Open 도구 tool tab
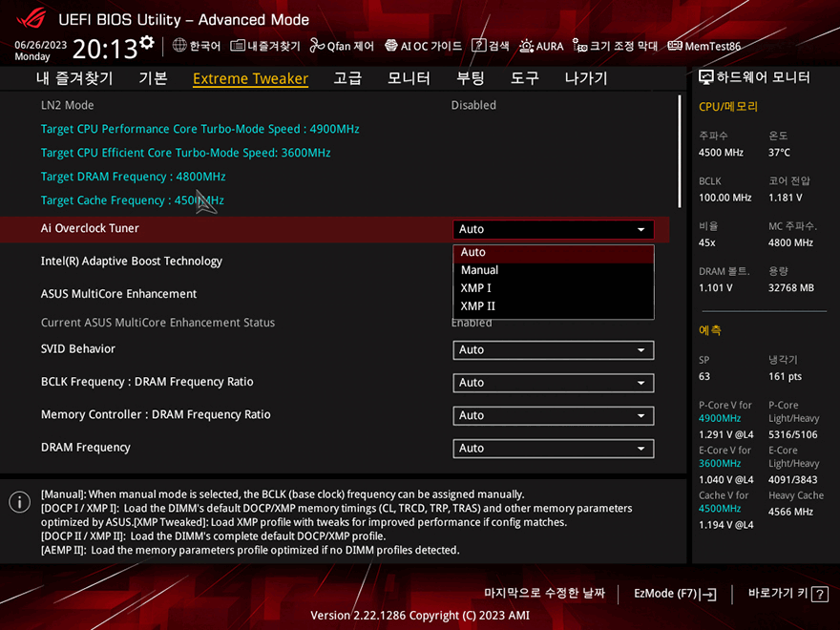 click(524, 78)
